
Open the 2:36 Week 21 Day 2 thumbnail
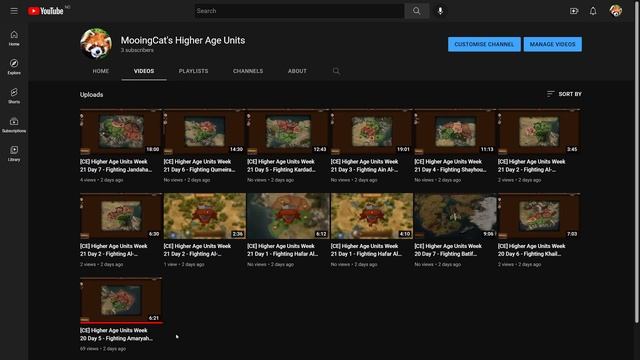coord(204,216)
